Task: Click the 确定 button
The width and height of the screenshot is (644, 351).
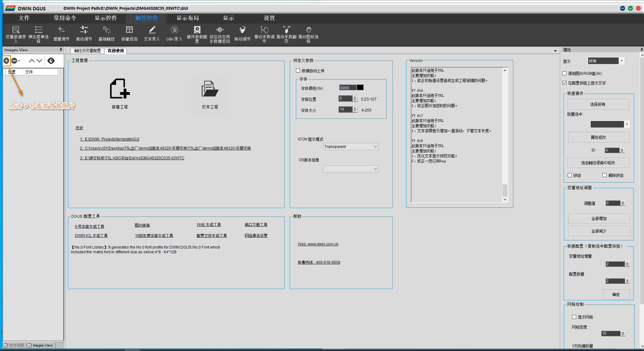Action: click(616, 294)
